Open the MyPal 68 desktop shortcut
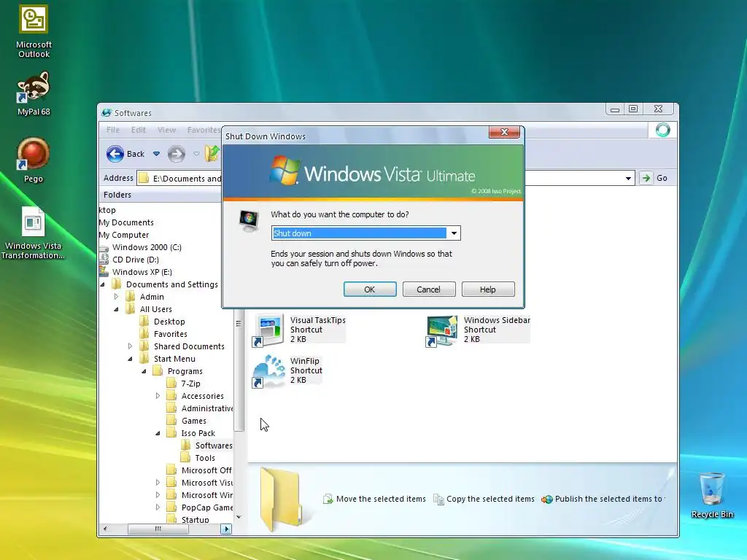The height and width of the screenshot is (560, 747). (34, 94)
